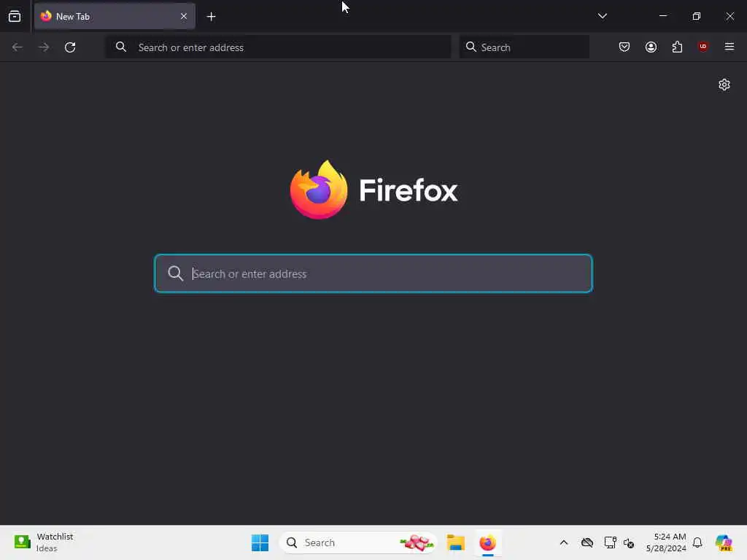
Task: Reload the current page
Action: (x=70, y=47)
